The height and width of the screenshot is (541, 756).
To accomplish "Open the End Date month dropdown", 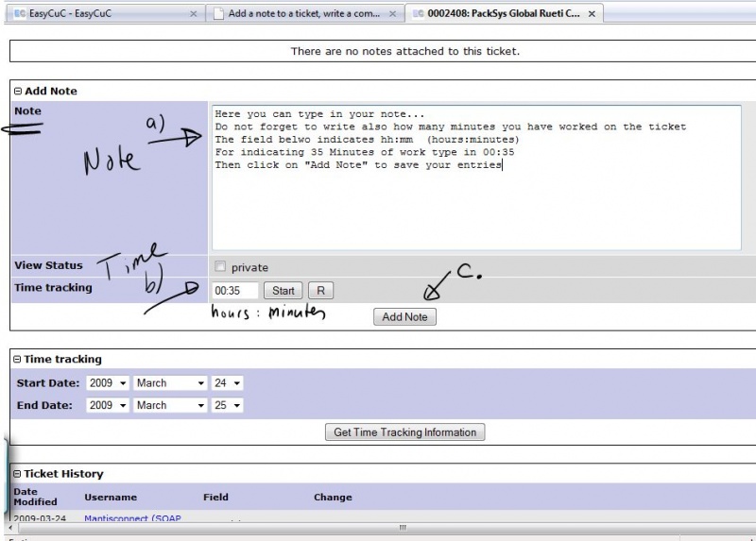I will tap(170, 405).
